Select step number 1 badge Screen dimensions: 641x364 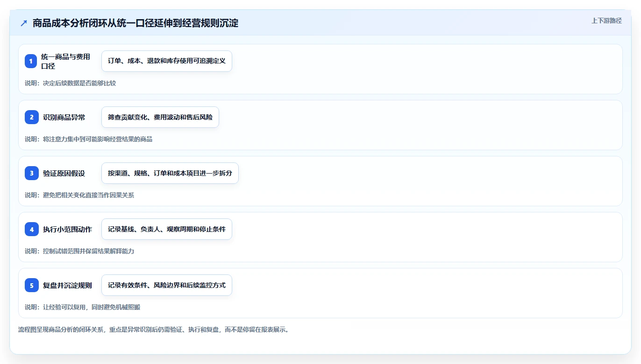click(32, 61)
